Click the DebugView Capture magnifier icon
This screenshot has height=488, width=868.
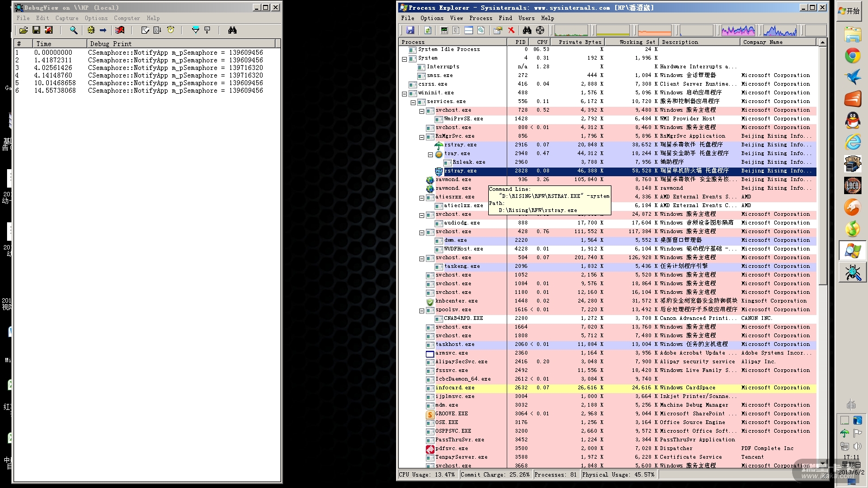click(x=73, y=30)
